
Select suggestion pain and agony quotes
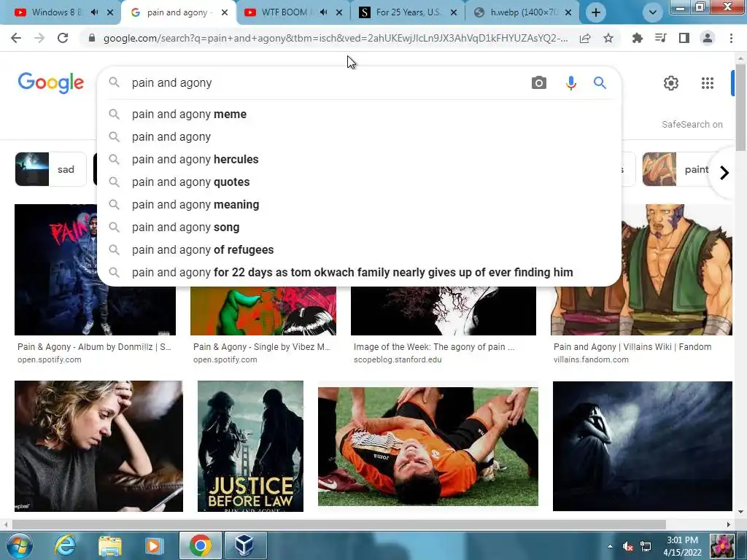click(359, 182)
